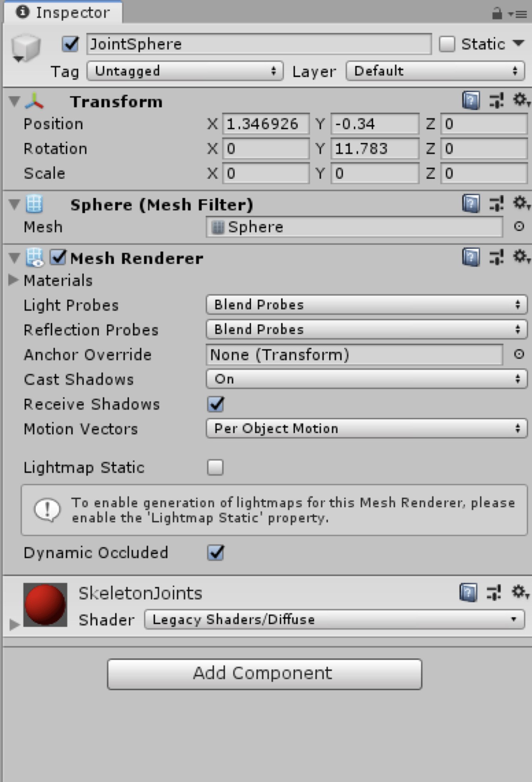Click the Position label in Transform
The height and width of the screenshot is (782, 532).
click(x=53, y=124)
